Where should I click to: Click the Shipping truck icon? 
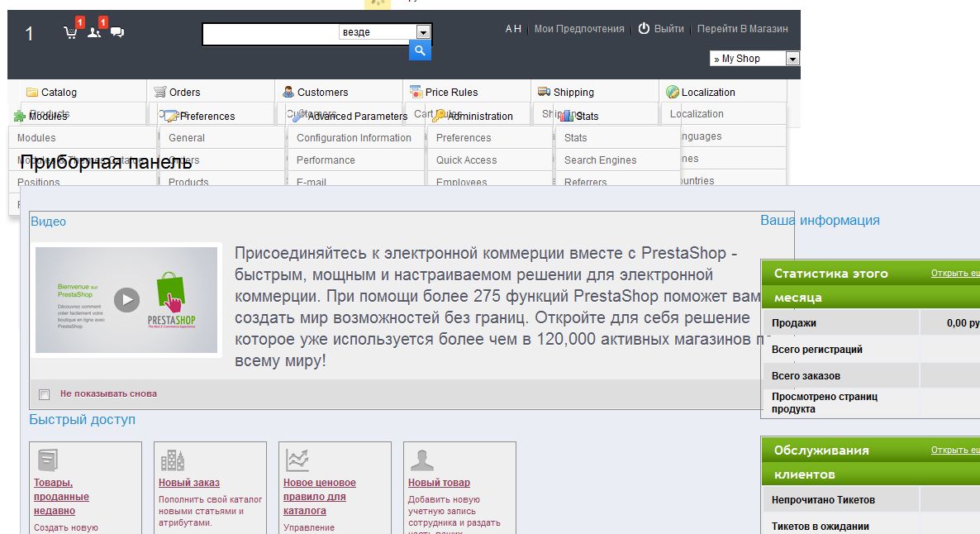[544, 92]
